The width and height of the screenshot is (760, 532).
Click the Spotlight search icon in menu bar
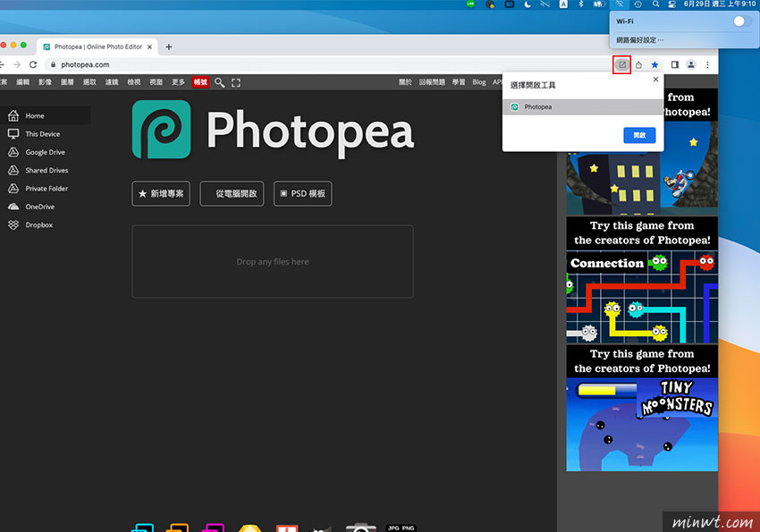click(655, 4)
